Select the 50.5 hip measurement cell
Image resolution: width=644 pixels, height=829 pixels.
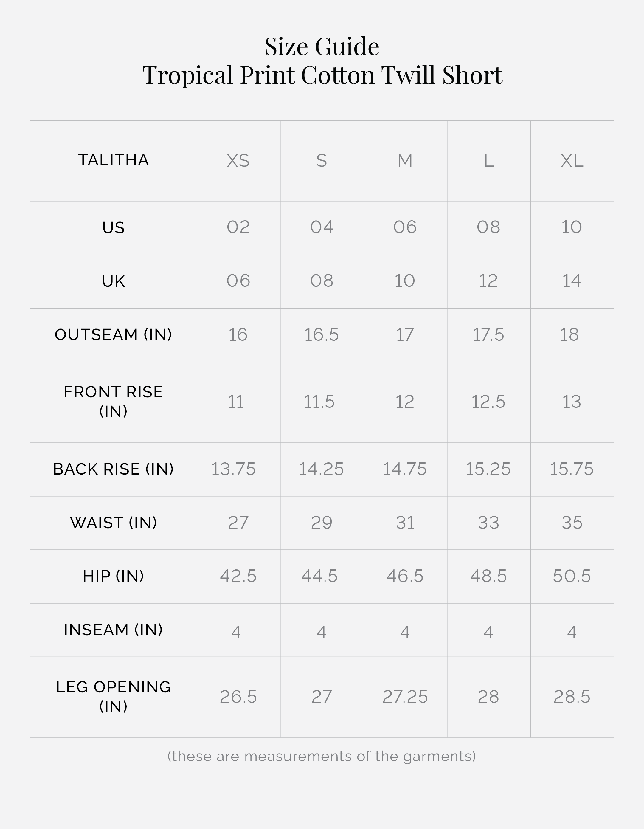(x=572, y=576)
